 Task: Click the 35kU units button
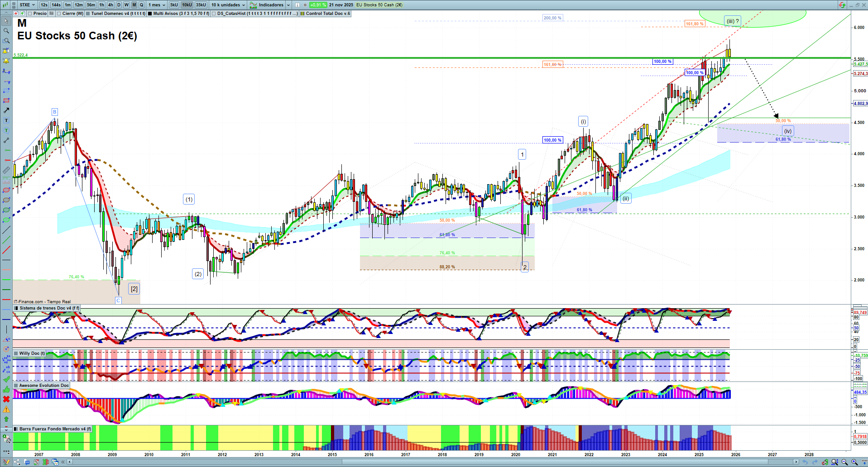[201, 5]
